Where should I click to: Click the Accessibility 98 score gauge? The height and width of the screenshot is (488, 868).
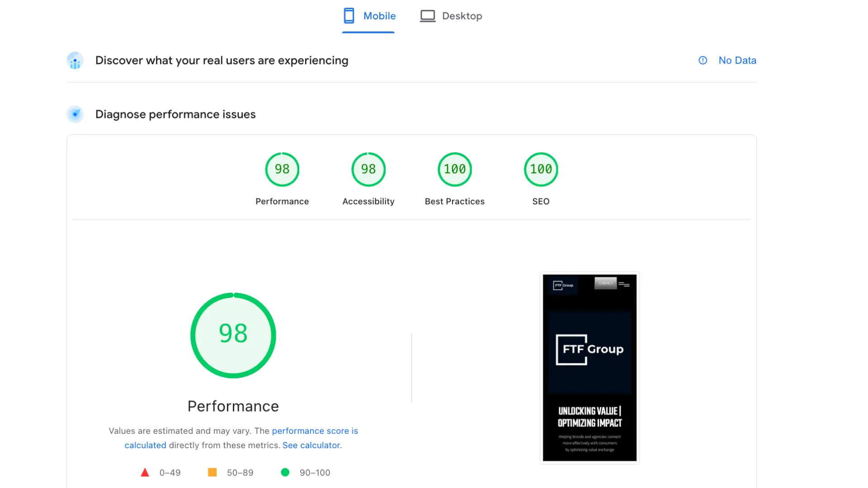[368, 169]
